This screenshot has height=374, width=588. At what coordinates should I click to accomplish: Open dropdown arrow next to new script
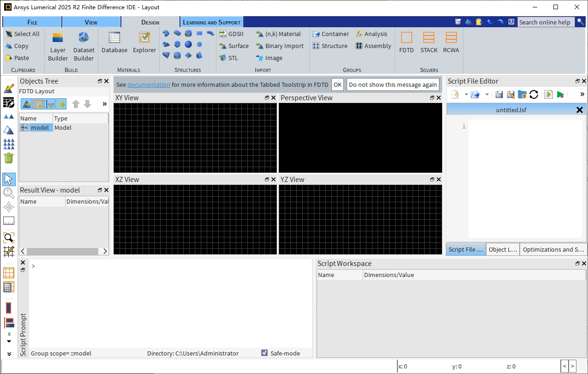[x=466, y=95]
